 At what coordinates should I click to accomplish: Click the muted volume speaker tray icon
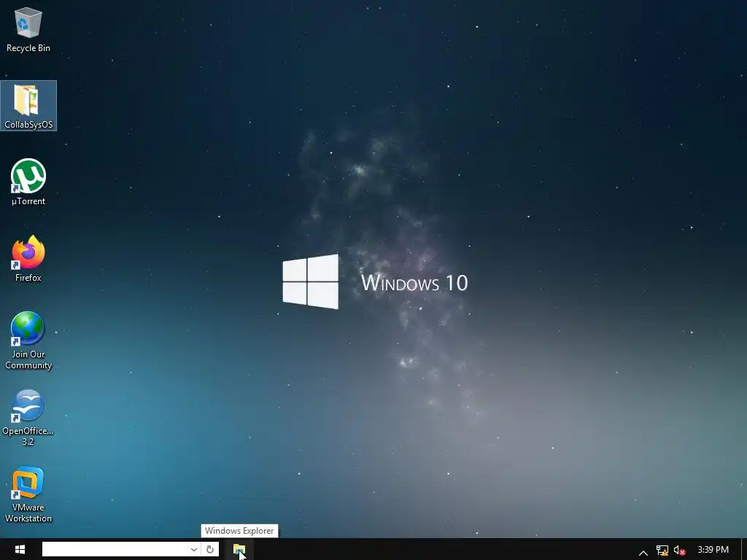(x=679, y=551)
